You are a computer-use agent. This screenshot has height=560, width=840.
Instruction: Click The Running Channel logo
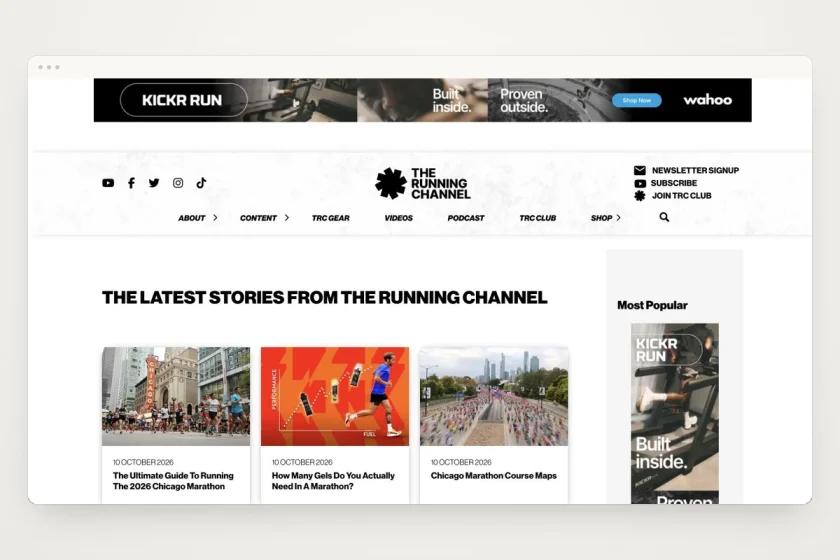(x=423, y=183)
